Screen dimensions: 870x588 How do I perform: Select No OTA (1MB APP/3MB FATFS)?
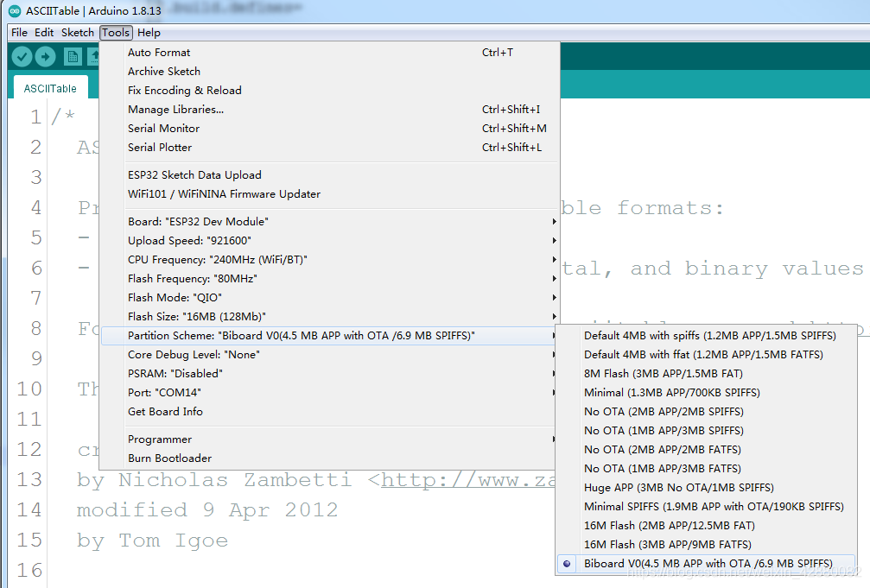[705, 468]
